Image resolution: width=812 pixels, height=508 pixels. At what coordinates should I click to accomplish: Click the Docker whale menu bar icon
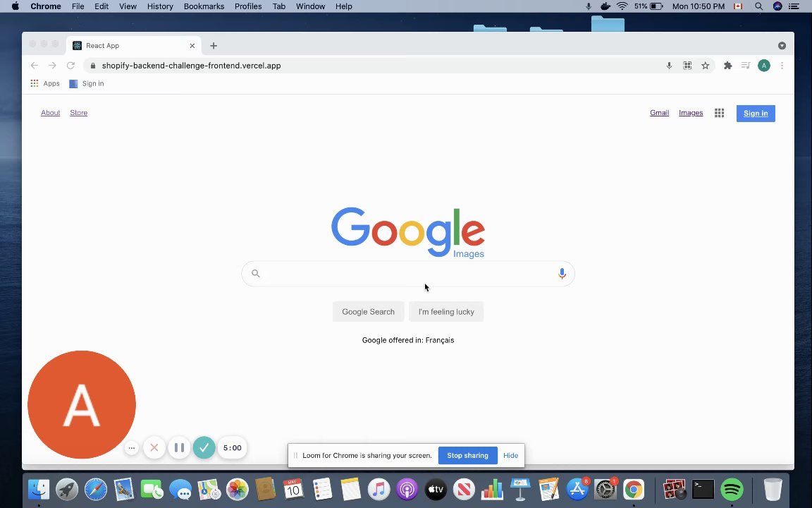(x=605, y=6)
